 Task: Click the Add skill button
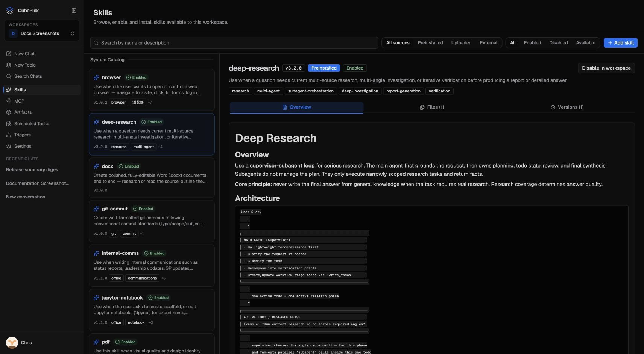[x=621, y=43]
